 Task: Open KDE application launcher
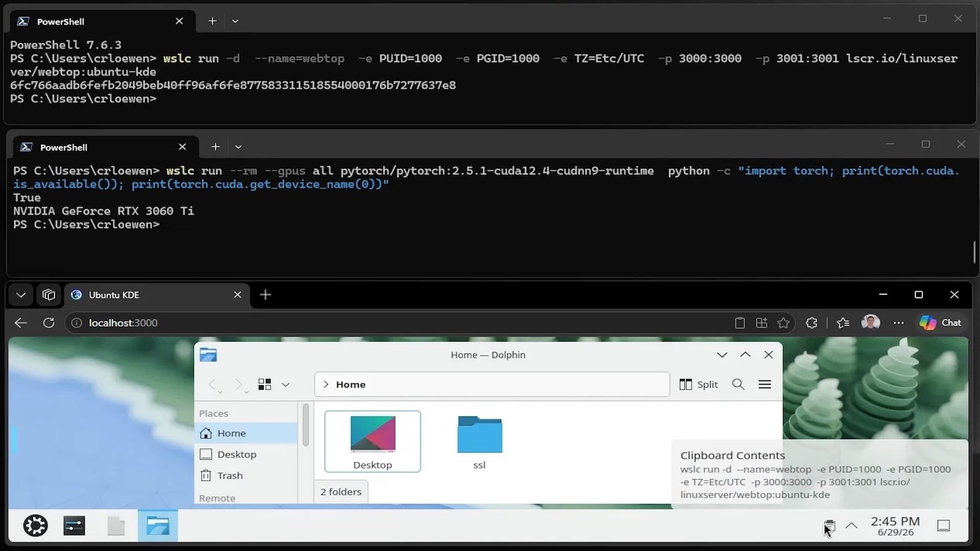point(36,525)
